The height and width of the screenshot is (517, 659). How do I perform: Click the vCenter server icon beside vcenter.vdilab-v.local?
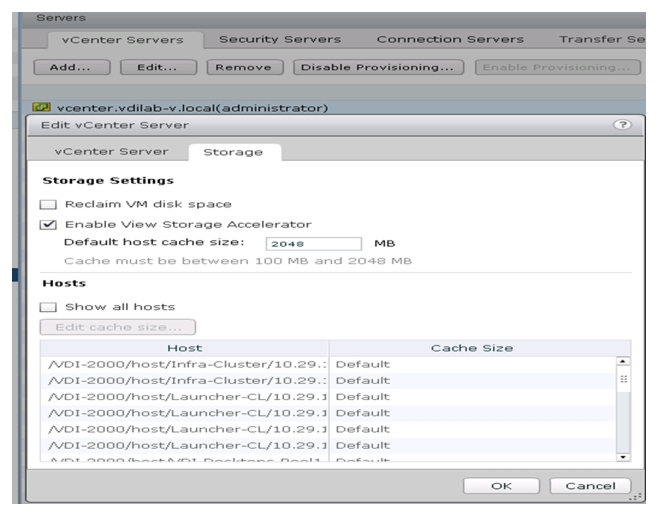(x=41, y=107)
